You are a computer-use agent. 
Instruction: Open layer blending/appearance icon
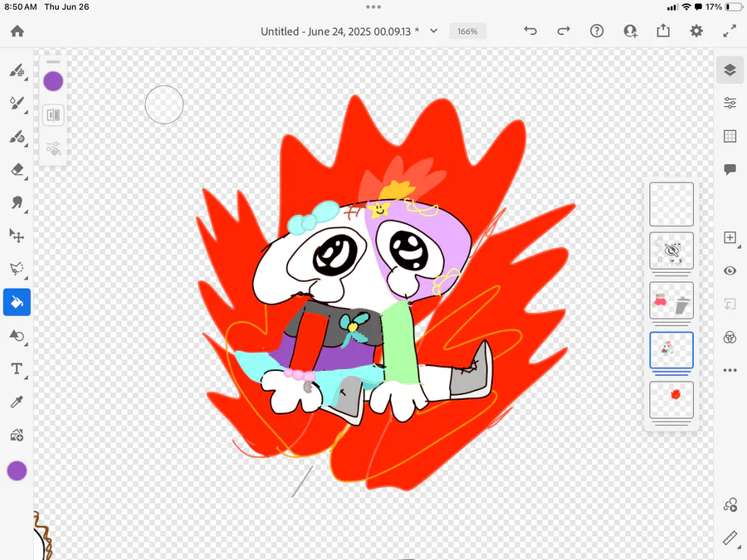coord(730,337)
